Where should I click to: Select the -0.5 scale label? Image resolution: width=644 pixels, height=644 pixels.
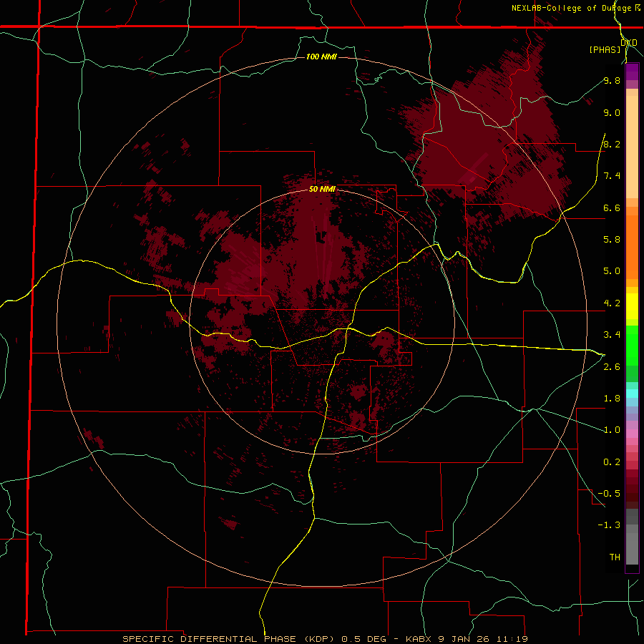pyautogui.click(x=609, y=494)
